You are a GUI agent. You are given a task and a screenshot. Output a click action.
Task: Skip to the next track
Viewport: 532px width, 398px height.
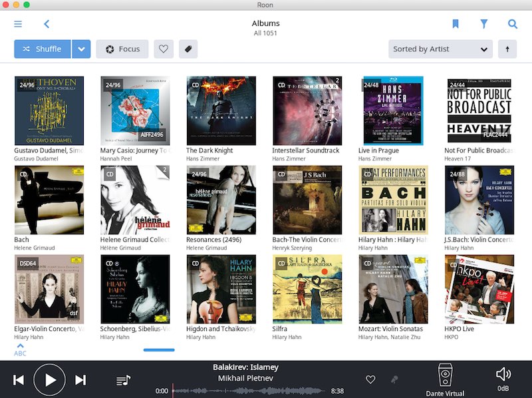(80, 379)
